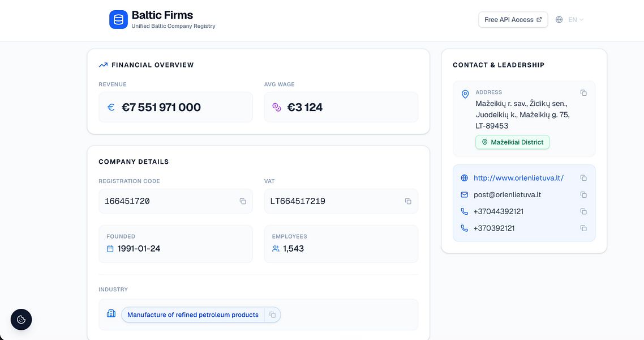
Task: Copy registration code 166451720
Action: (243, 201)
